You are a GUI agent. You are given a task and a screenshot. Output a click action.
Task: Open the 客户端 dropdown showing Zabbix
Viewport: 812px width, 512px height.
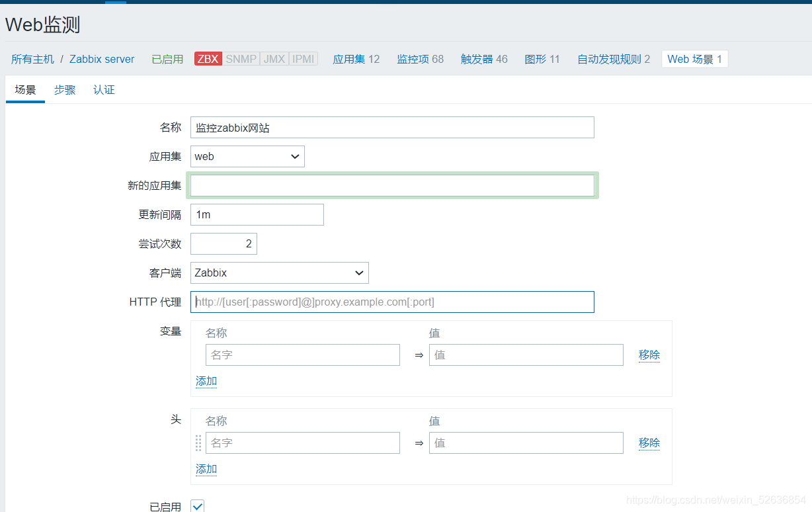point(280,273)
